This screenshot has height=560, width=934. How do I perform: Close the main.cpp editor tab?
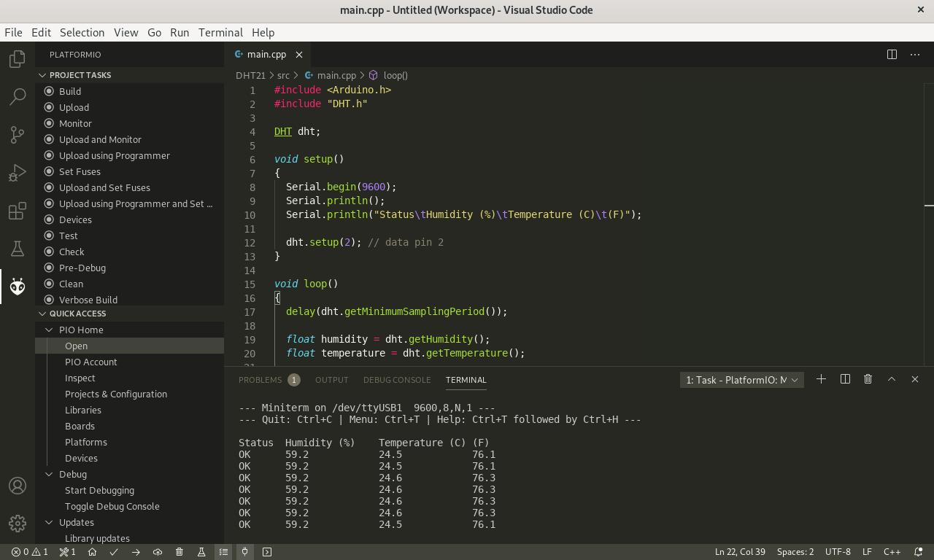pos(299,54)
